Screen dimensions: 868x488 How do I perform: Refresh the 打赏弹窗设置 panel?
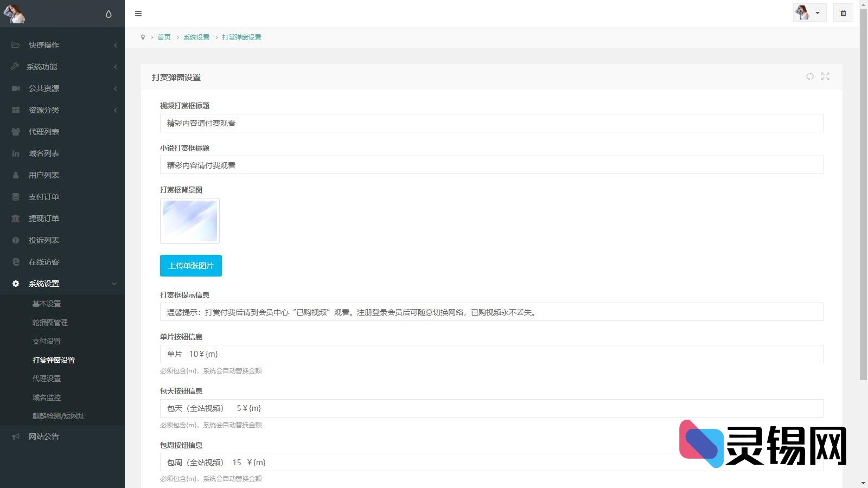810,76
